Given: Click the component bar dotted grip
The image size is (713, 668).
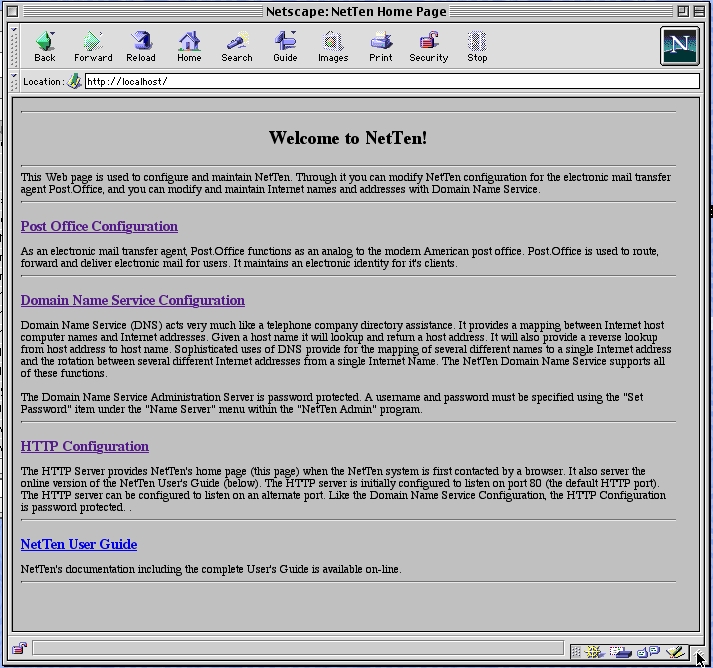Looking at the screenshot, I should coord(576,652).
